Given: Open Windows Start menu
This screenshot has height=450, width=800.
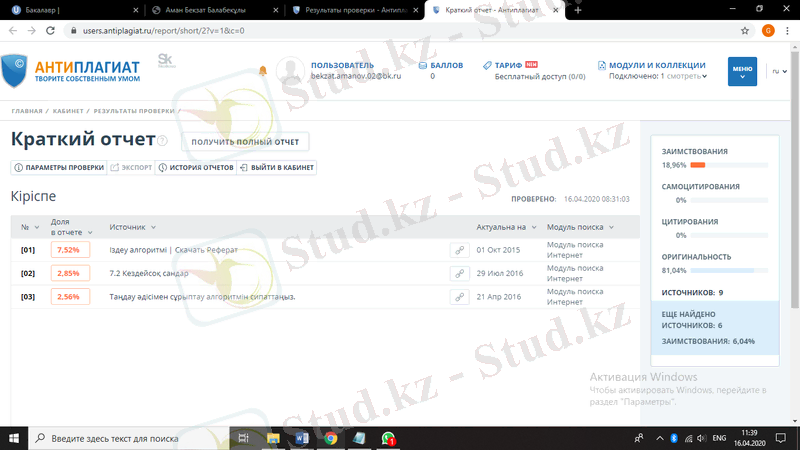Looking at the screenshot, I should click(14, 438).
